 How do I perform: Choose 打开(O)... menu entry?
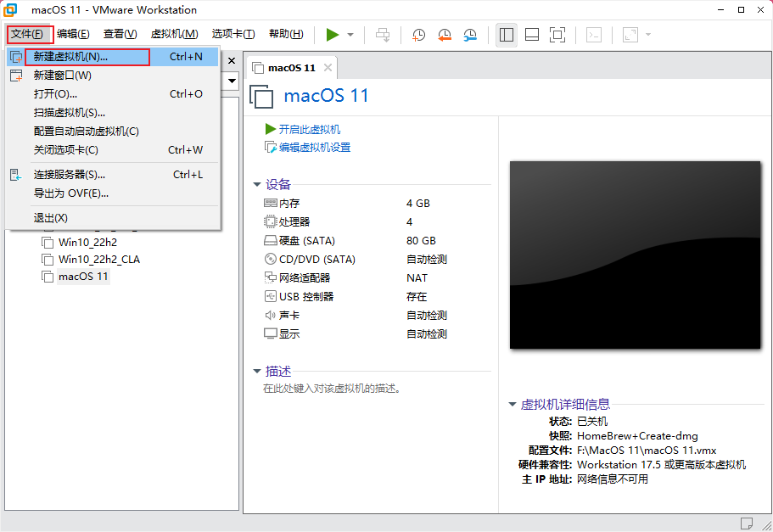pyautogui.click(x=114, y=94)
